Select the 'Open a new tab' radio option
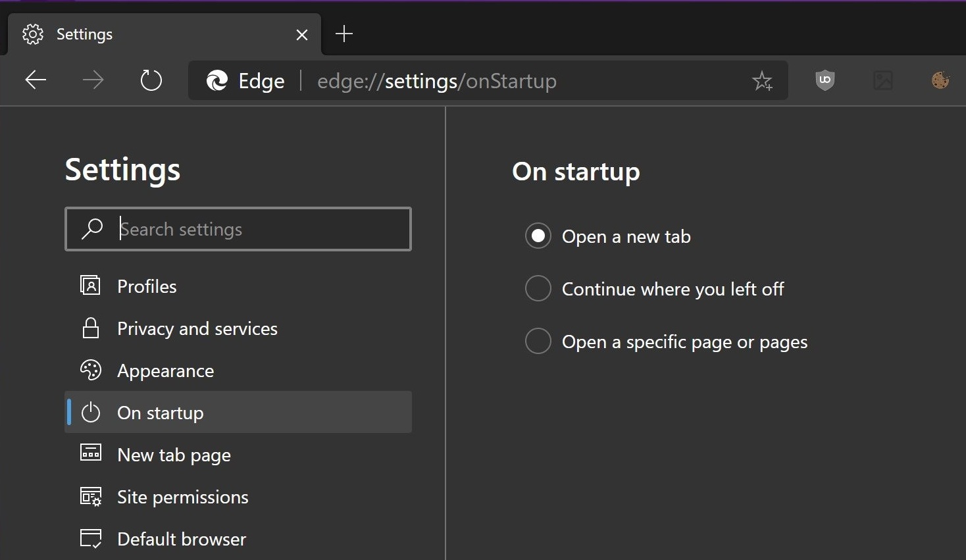This screenshot has height=560, width=966. 538,236
